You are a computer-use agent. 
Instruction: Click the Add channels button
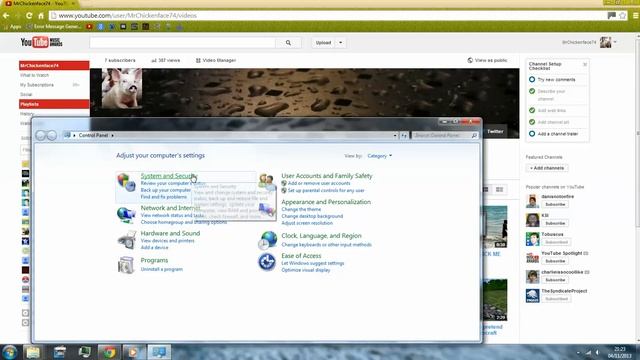click(547, 168)
